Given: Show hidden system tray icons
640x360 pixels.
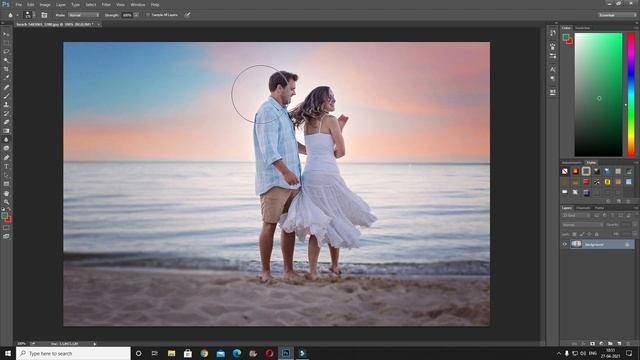Looking at the screenshot, I should click(x=559, y=353).
